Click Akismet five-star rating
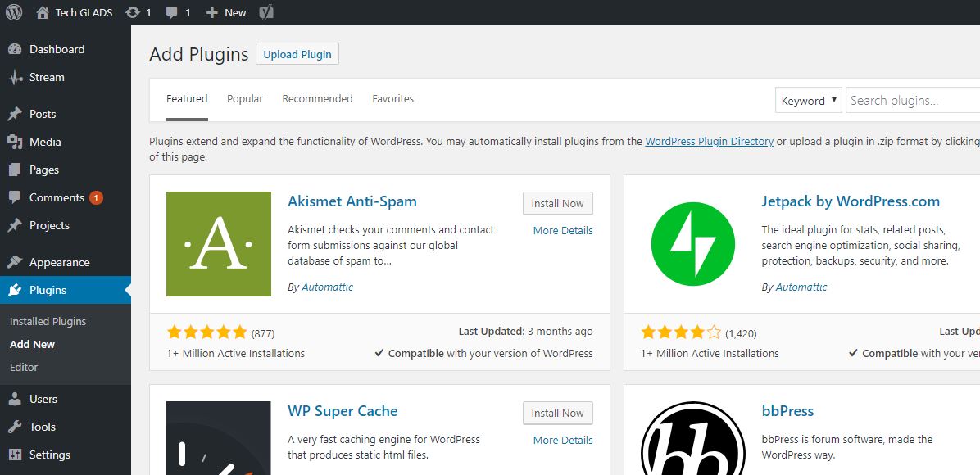 [206, 332]
